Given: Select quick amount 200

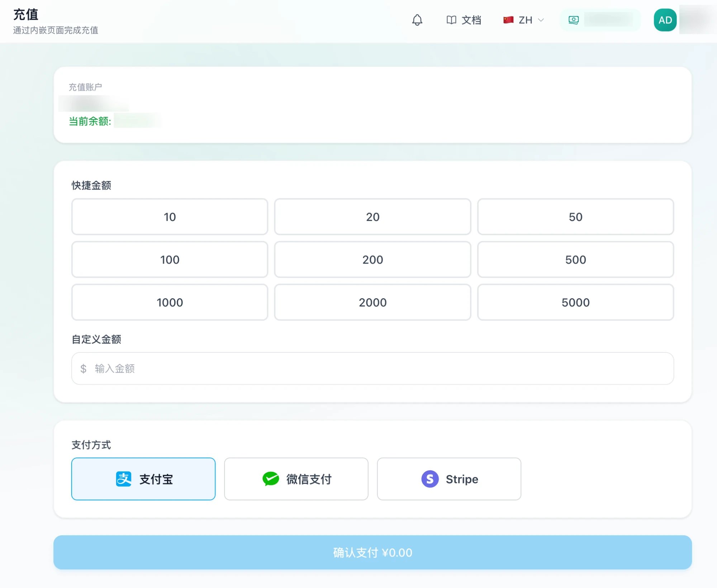Looking at the screenshot, I should [x=372, y=260].
